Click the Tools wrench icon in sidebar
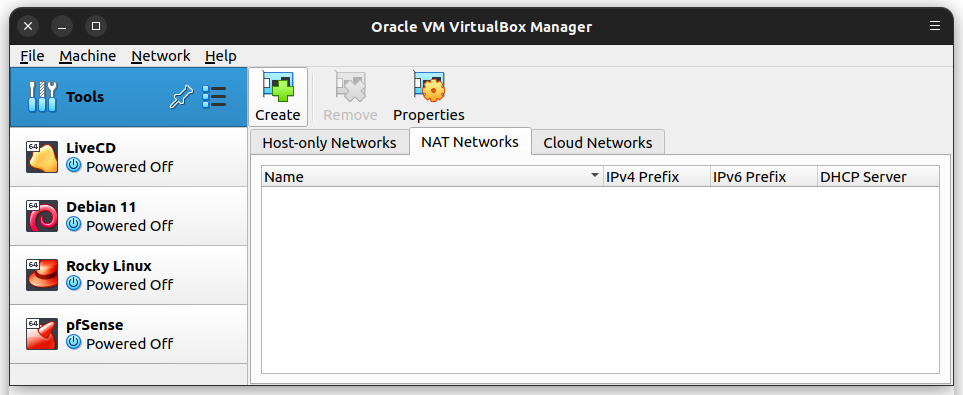963x395 pixels. click(x=42, y=97)
